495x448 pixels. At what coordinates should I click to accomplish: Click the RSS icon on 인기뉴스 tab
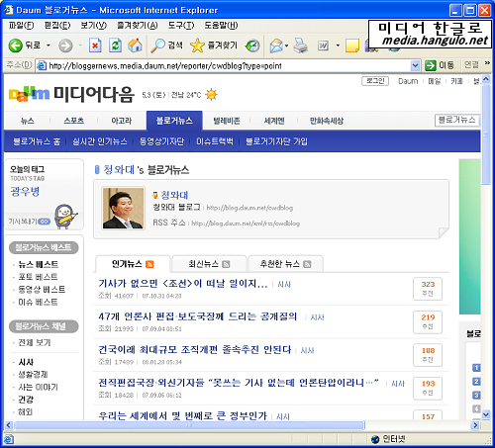pyautogui.click(x=149, y=264)
